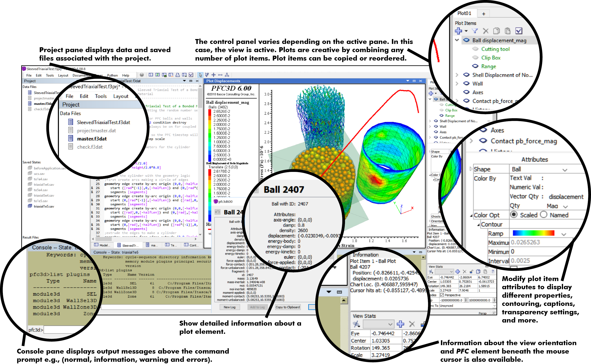Add a new view with View Stats plus icon
The height and width of the screenshot is (364, 591).
pyautogui.click(x=458, y=272)
